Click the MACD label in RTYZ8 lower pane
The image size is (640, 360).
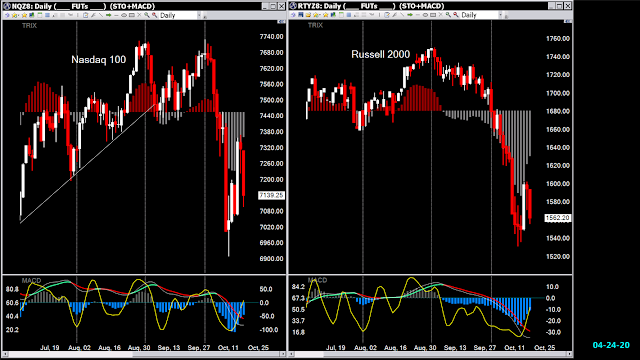coord(318,280)
